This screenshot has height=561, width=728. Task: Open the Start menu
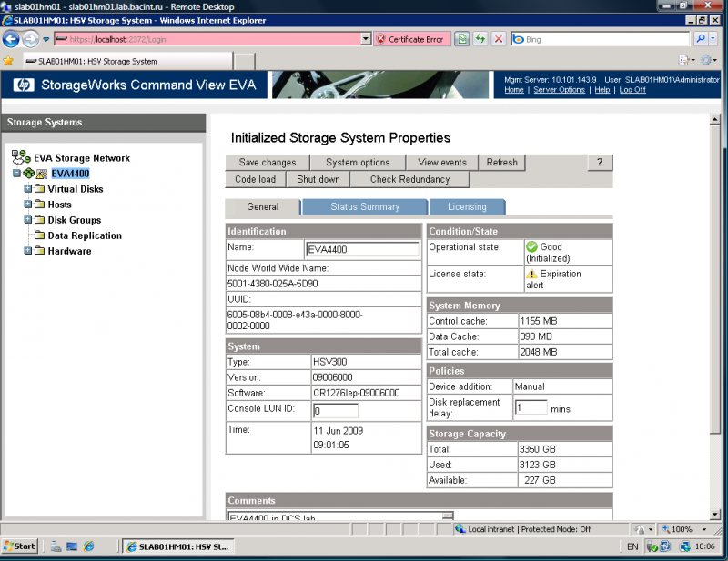[20, 546]
